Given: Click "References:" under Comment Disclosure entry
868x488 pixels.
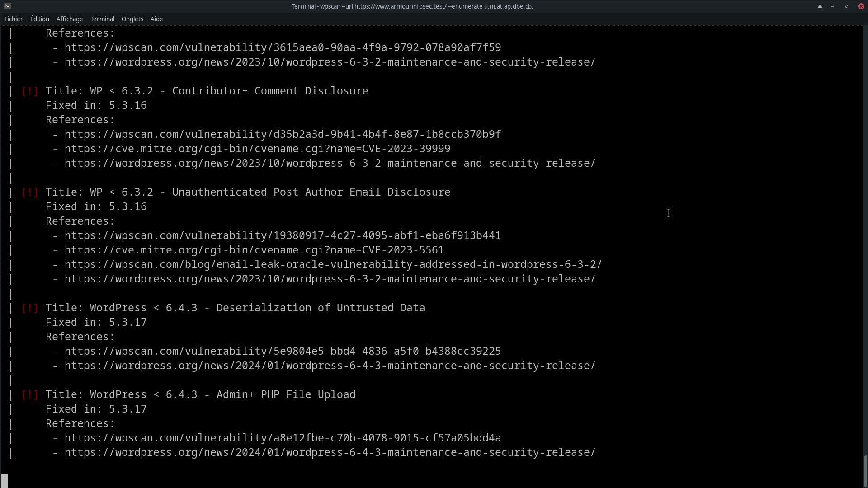Looking at the screenshot, I should (x=80, y=120).
